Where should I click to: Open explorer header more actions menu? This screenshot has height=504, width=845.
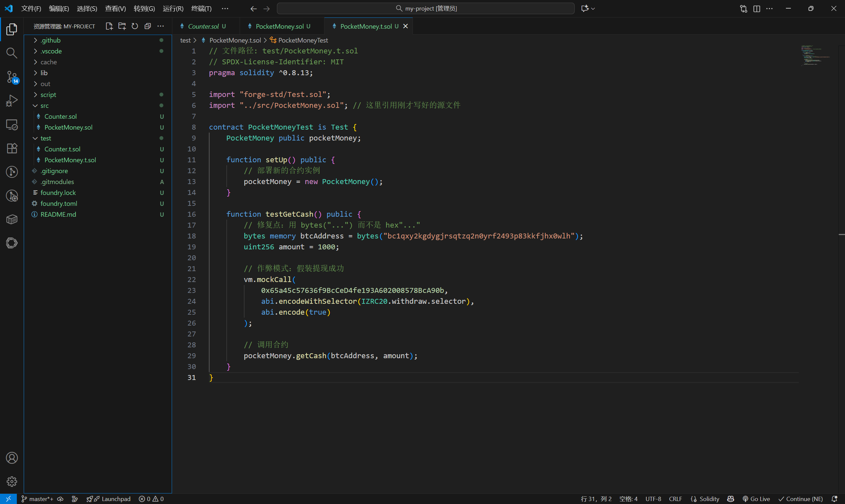coord(161,26)
